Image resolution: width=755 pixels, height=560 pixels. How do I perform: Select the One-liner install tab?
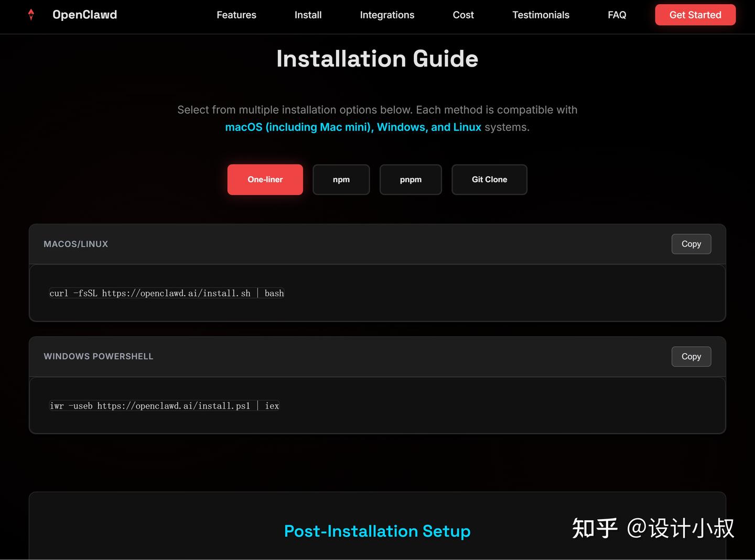click(x=265, y=180)
